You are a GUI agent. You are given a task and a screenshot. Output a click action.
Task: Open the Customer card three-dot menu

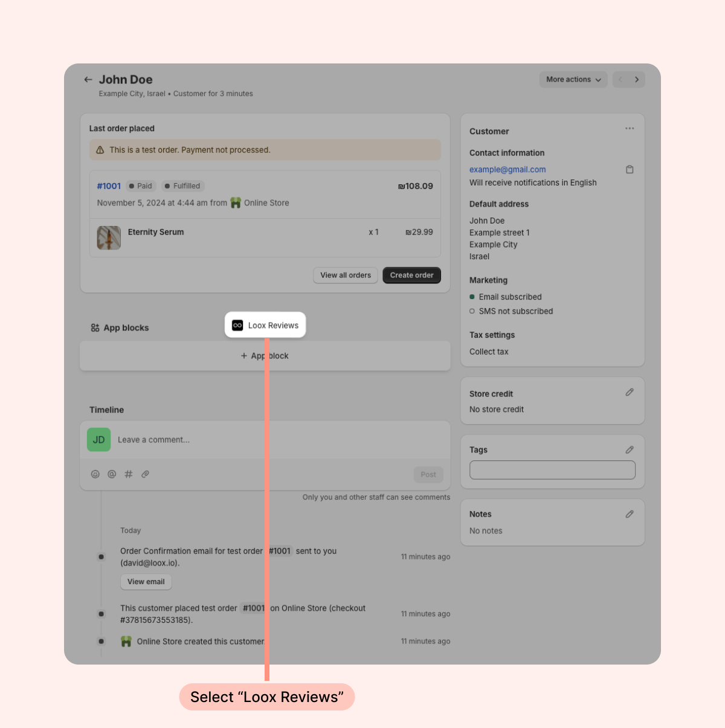point(630,129)
